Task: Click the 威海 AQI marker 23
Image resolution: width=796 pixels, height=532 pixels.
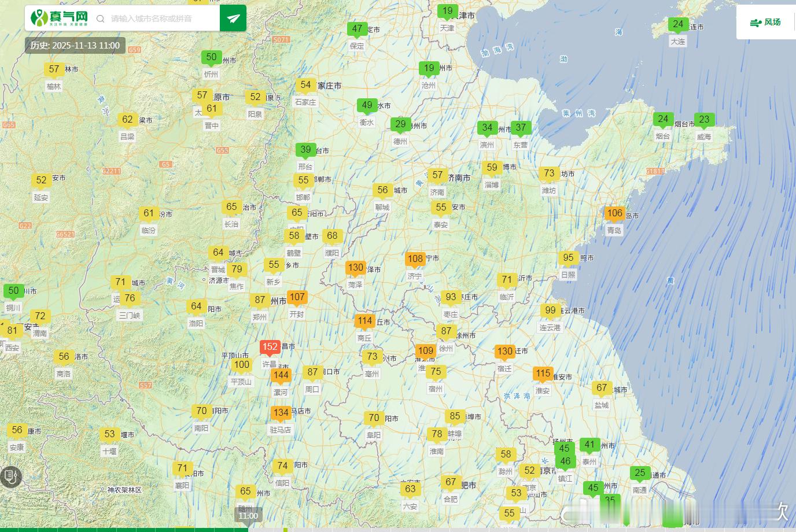Action: [x=704, y=120]
